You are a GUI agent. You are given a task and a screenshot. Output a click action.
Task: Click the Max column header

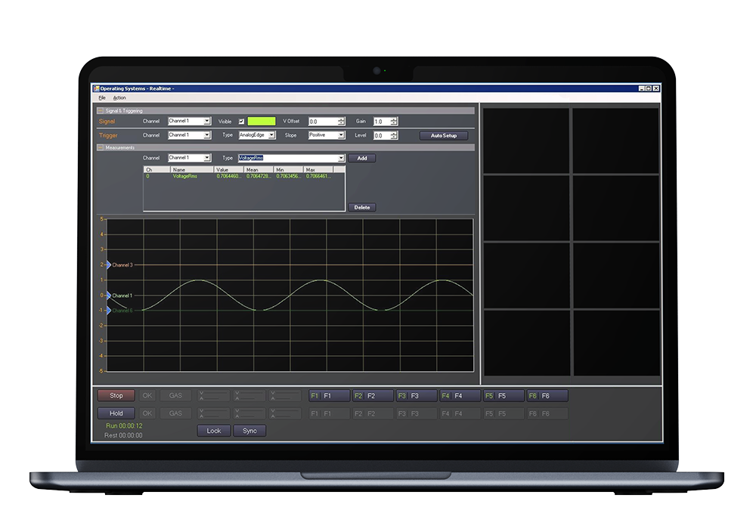(x=318, y=169)
